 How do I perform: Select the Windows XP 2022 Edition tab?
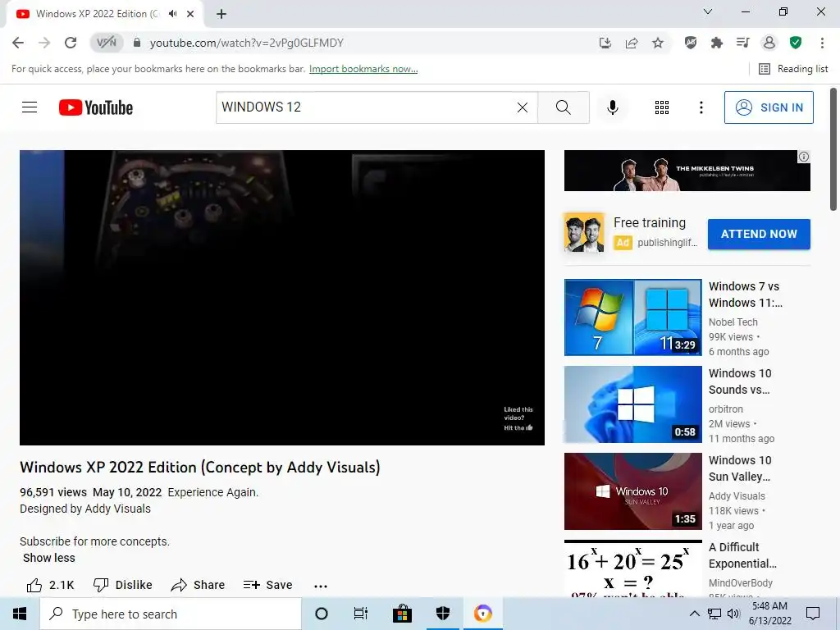coord(98,14)
